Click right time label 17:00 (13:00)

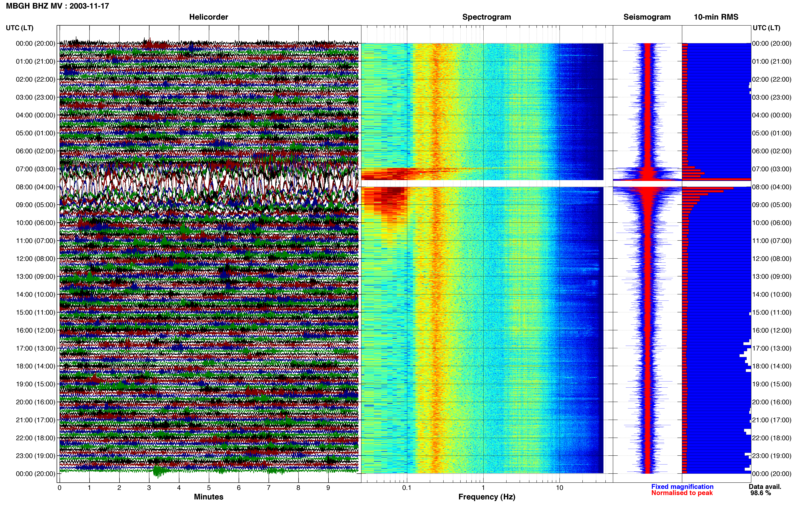772,348
